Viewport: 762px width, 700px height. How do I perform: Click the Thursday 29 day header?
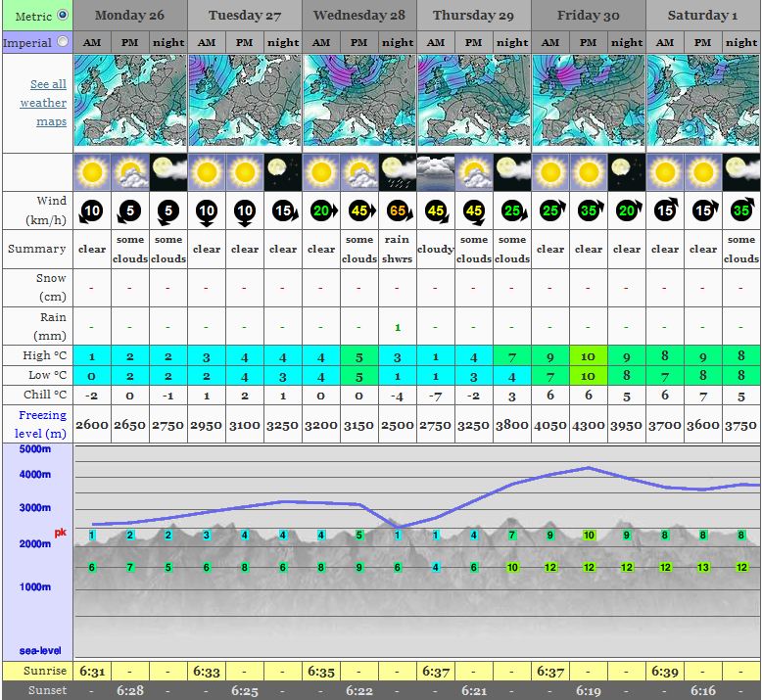pyautogui.click(x=473, y=15)
